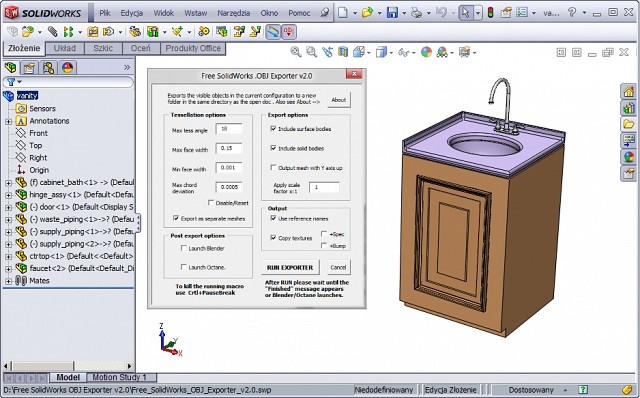Click the Select cursor tool icon

pos(465,13)
